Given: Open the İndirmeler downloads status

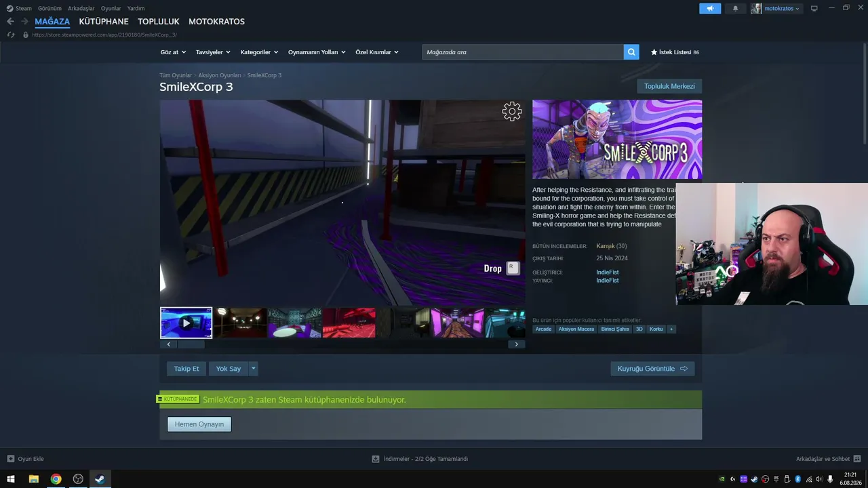Looking at the screenshot, I should [420, 459].
